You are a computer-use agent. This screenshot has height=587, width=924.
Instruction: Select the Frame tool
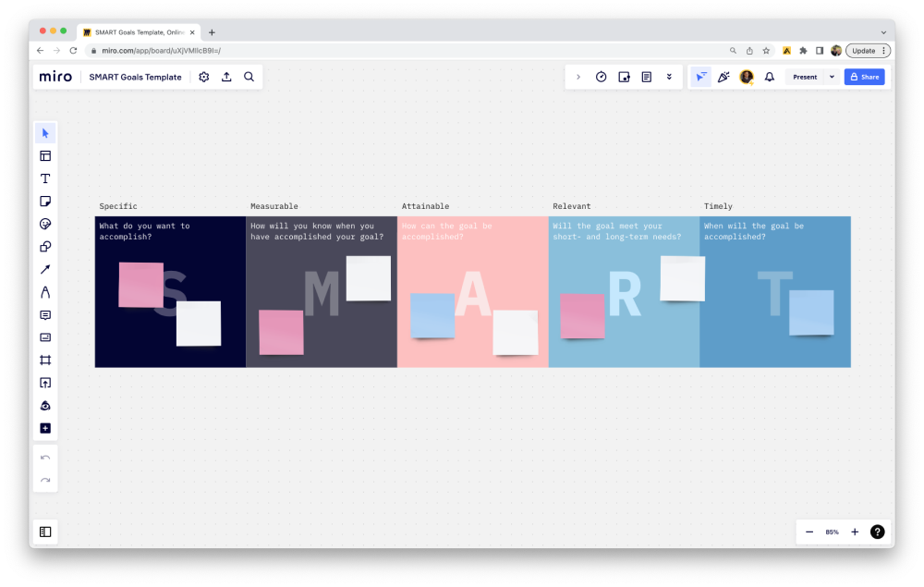click(x=45, y=361)
